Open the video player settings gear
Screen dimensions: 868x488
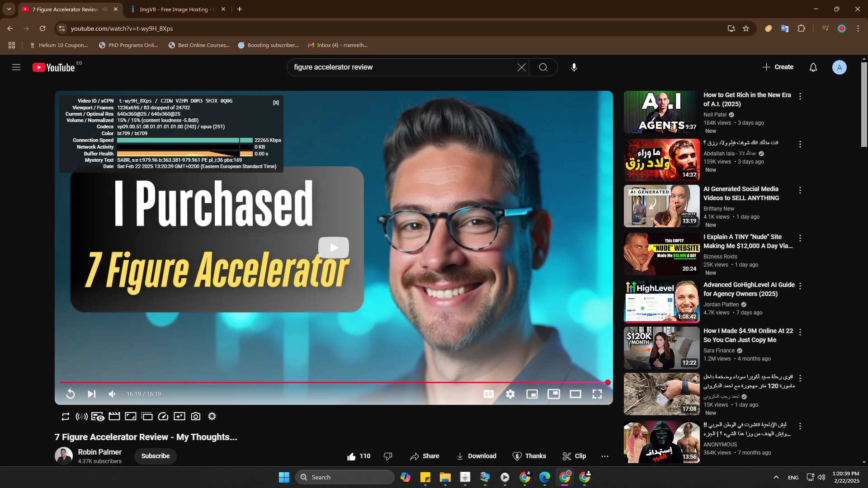510,394
